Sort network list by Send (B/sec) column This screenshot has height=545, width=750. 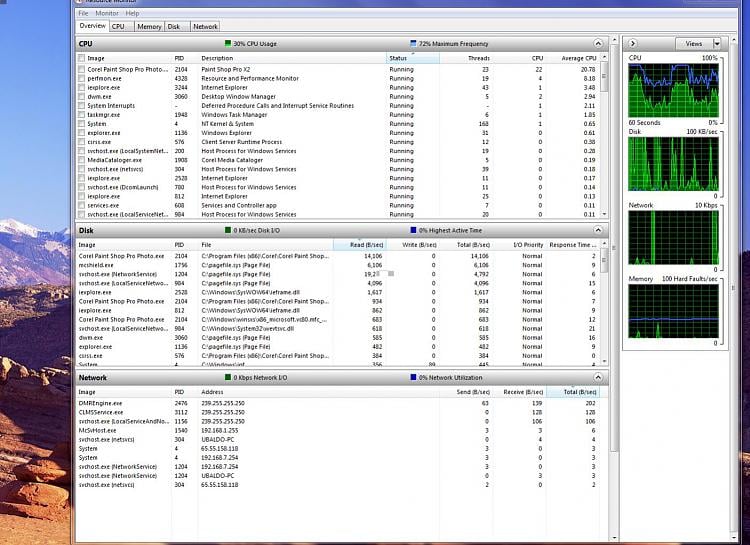point(466,392)
